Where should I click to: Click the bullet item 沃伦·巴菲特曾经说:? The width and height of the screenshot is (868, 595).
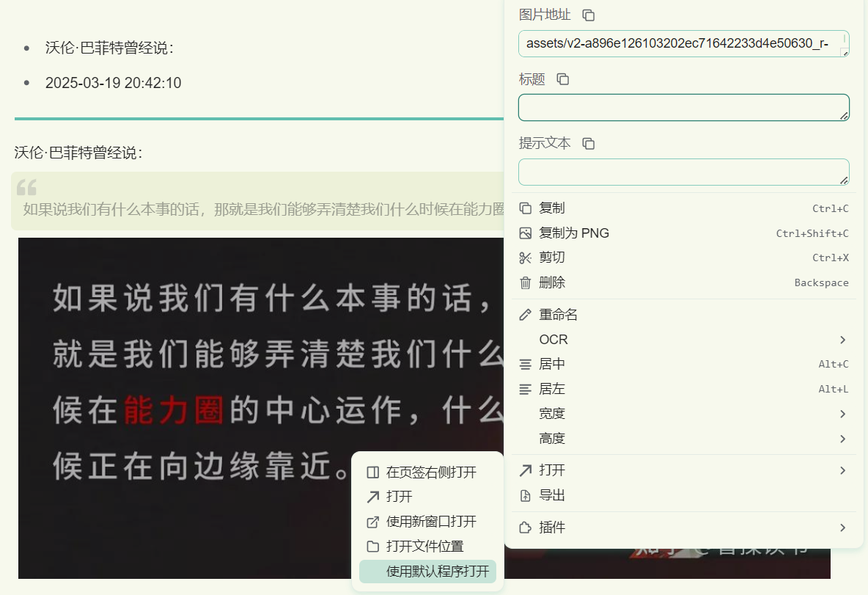pyautogui.click(x=110, y=48)
